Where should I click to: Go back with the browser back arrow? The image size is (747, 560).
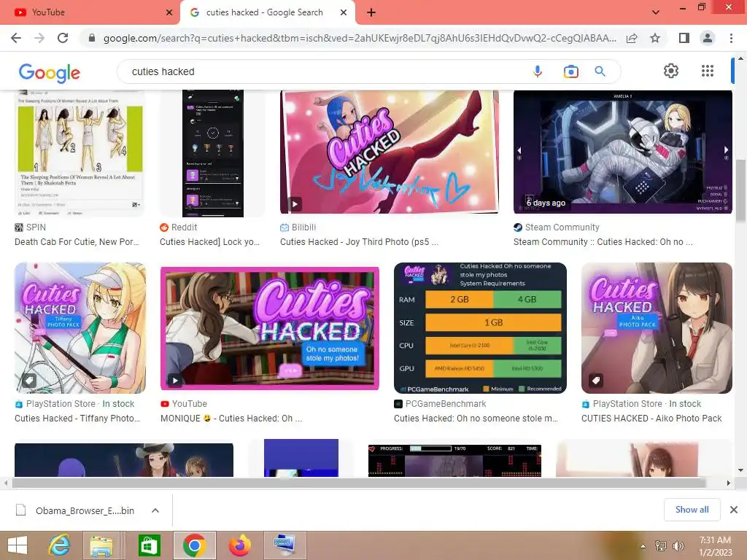point(16,38)
